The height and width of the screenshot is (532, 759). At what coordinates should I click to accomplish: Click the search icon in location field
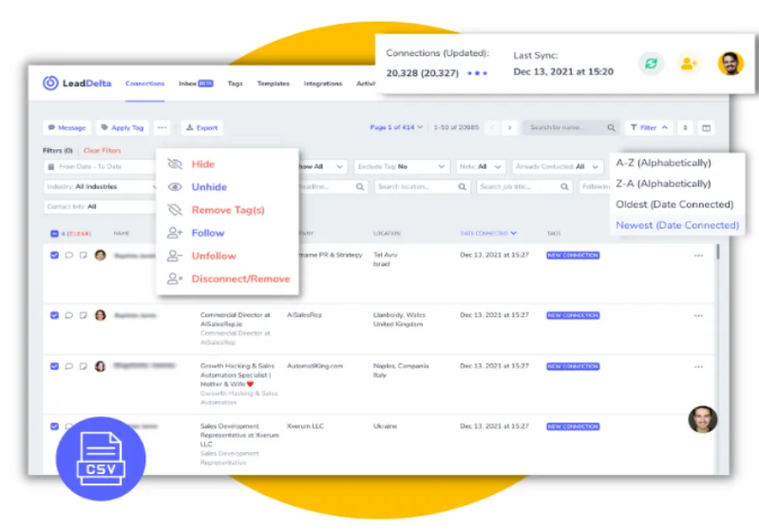pyautogui.click(x=462, y=187)
